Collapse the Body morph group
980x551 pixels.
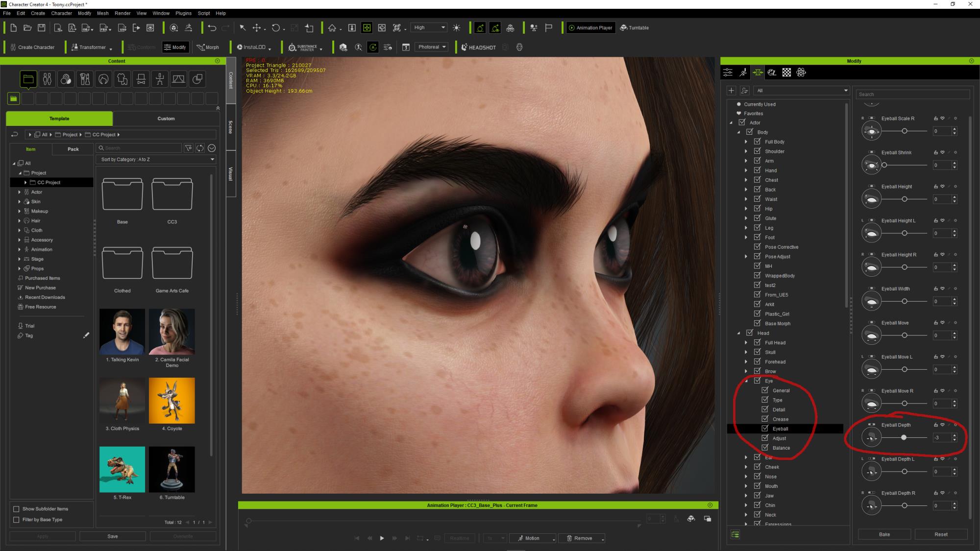click(x=739, y=132)
